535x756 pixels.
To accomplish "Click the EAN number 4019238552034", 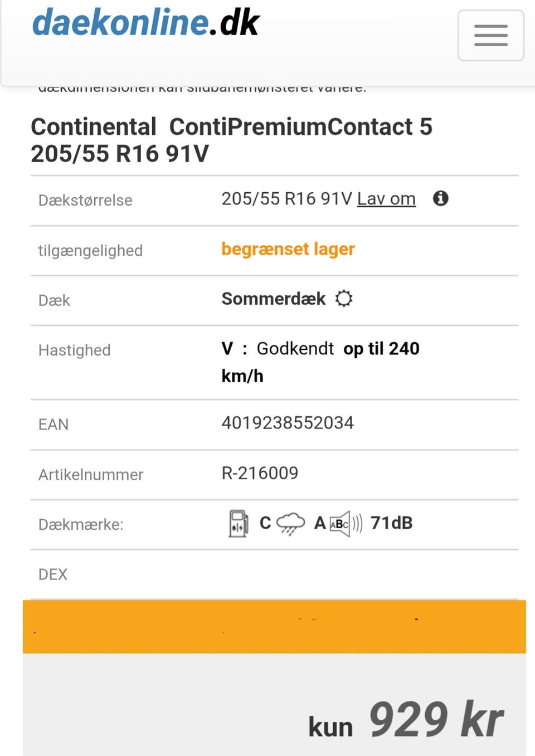I will point(288,423).
